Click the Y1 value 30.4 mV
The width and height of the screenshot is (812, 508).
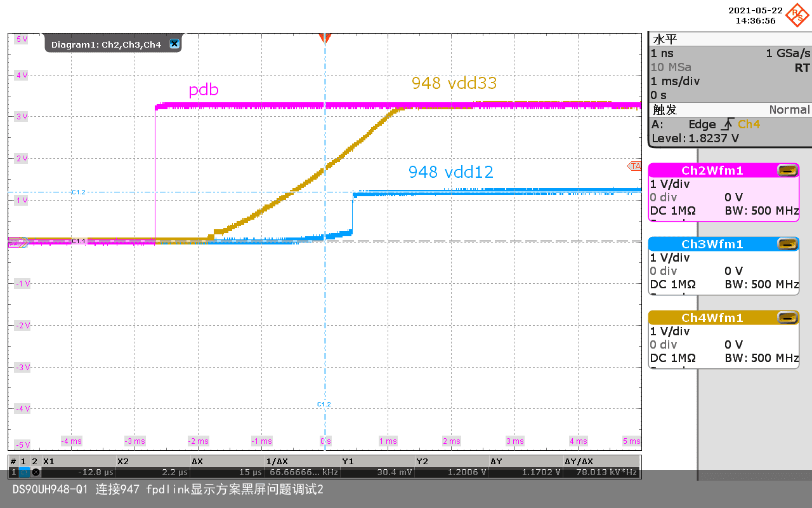point(395,472)
